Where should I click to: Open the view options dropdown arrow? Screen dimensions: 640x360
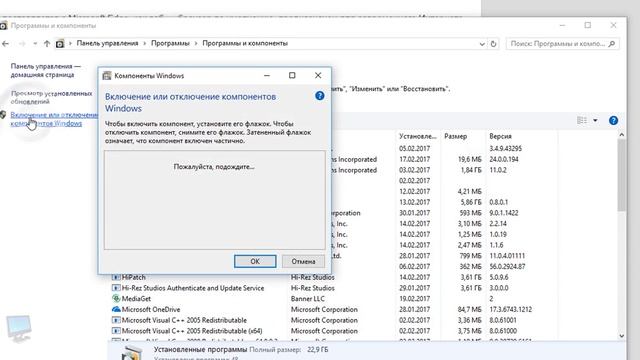[x=595, y=120]
